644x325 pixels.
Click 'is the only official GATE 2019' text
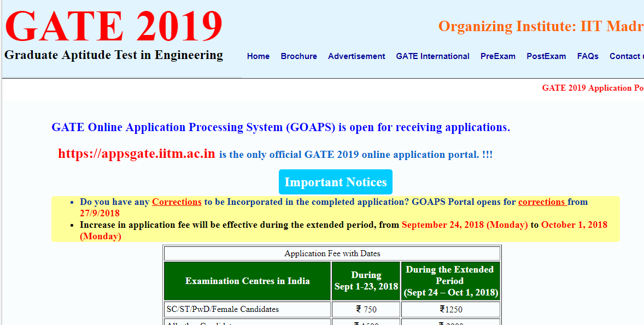(288, 155)
